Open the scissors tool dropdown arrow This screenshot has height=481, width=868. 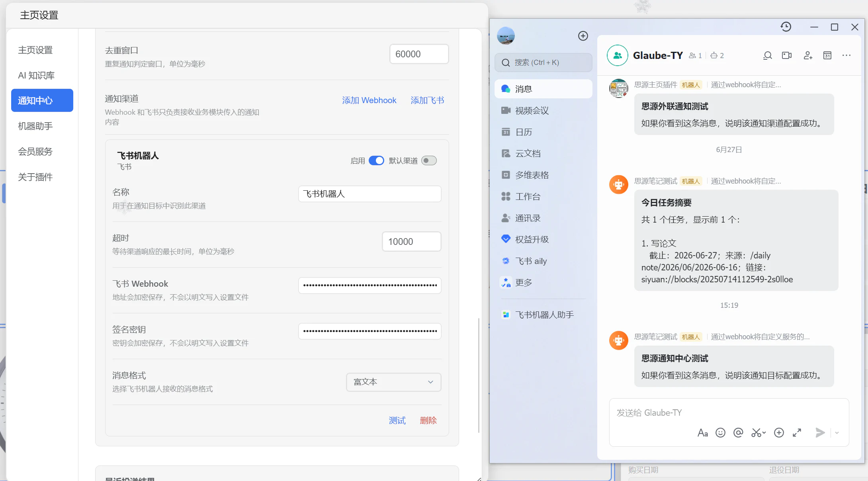[764, 433]
